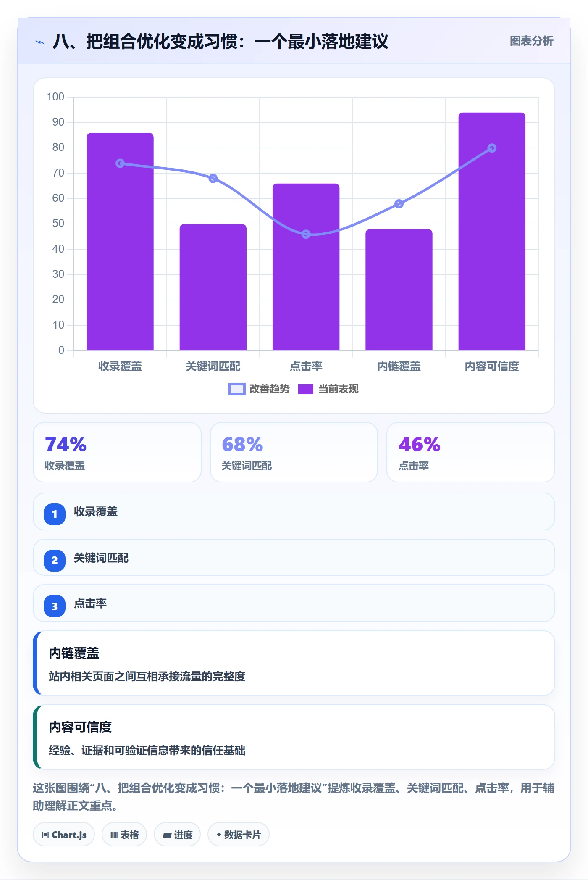
Task: Click the 关键词匹配 bar in chart
Action: point(213,287)
